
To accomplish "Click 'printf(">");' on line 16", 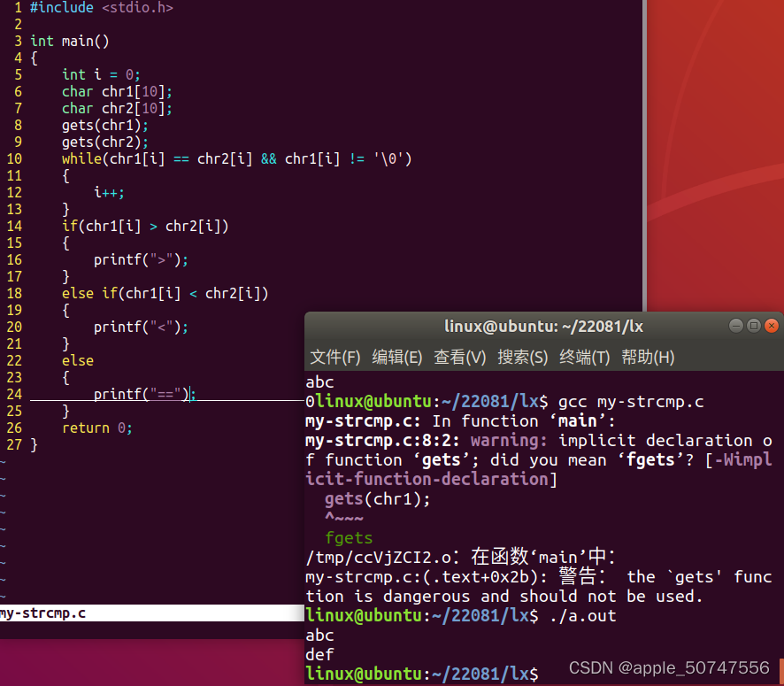I will tap(141, 259).
